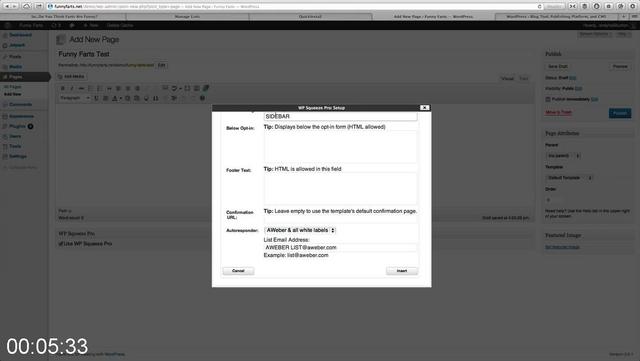
Task: Expand the Help panel
Action: (622, 34)
